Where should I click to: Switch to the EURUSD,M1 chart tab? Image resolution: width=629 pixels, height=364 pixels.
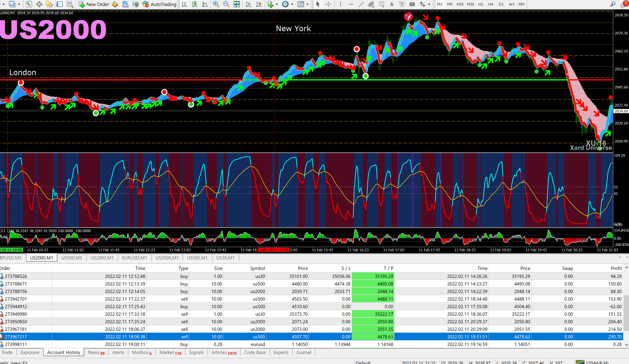134,258
